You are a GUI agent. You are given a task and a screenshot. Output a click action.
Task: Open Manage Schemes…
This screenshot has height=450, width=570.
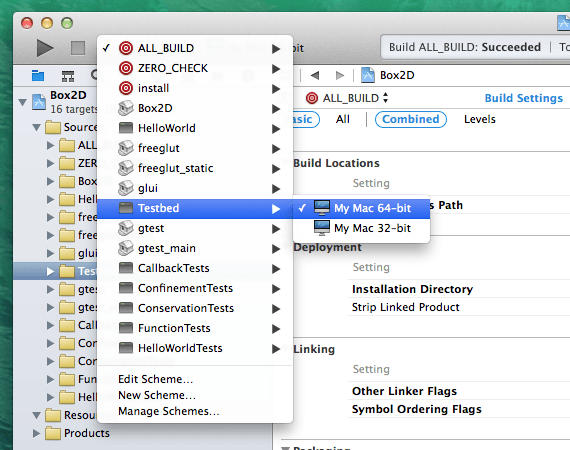point(169,411)
